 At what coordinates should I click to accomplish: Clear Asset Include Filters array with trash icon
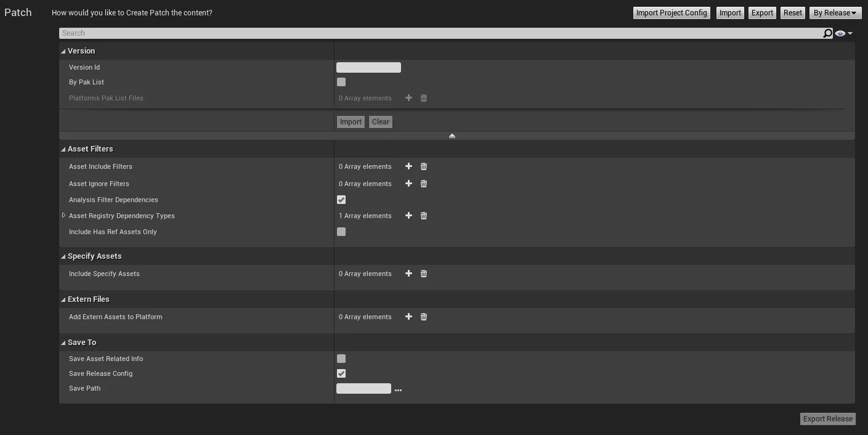[424, 166]
